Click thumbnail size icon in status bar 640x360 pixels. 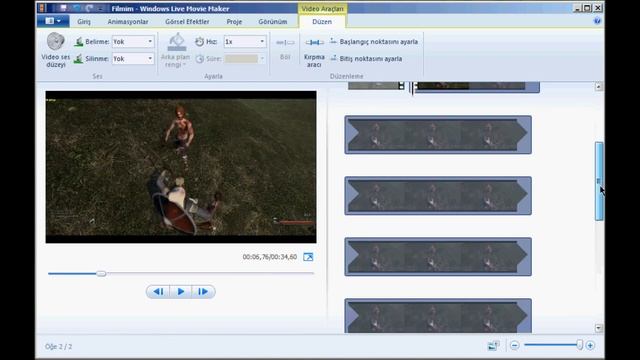tap(493, 346)
